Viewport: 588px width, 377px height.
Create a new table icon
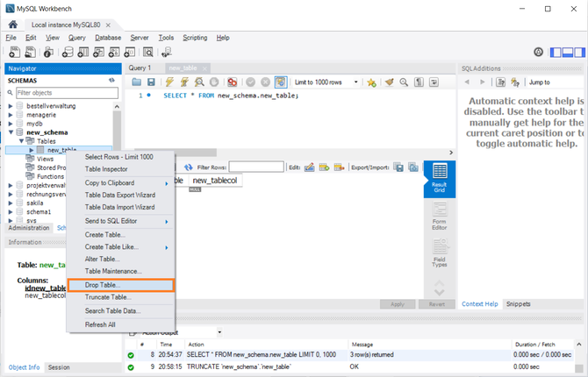[x=82, y=52]
